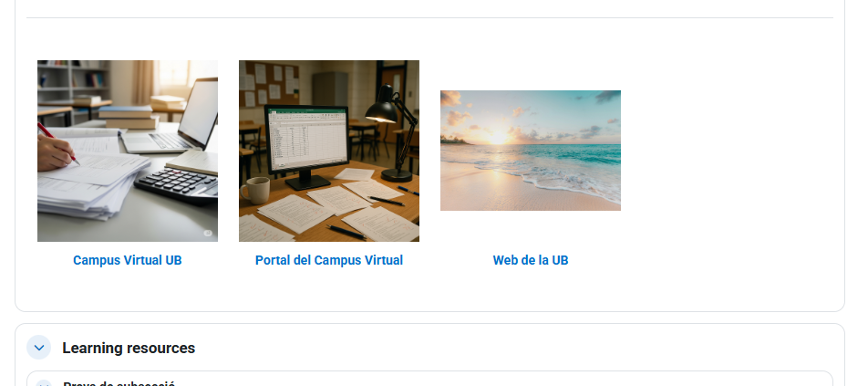Follow the Web de la UB link
The image size is (868, 386).
pyautogui.click(x=531, y=260)
